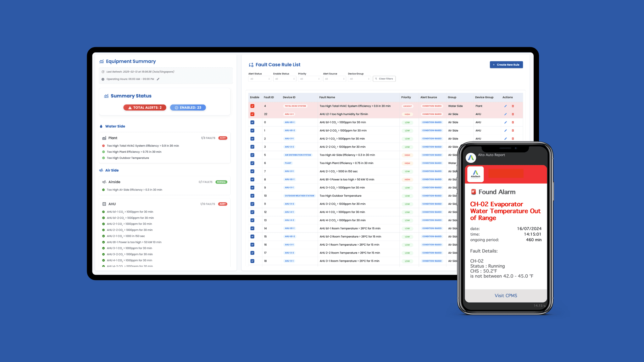The image size is (644, 362).
Task: Disable rule checkbox for fault ID 18
Action: [x=252, y=261]
